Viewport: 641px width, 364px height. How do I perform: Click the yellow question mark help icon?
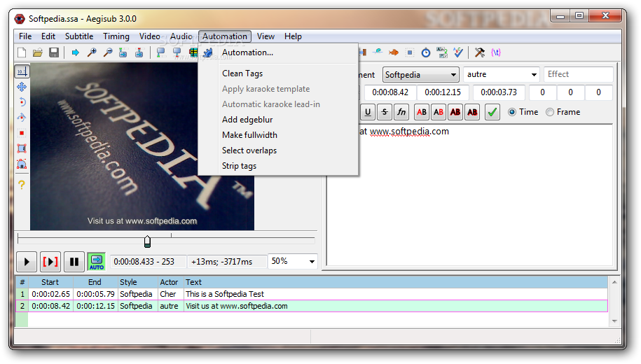[22, 185]
